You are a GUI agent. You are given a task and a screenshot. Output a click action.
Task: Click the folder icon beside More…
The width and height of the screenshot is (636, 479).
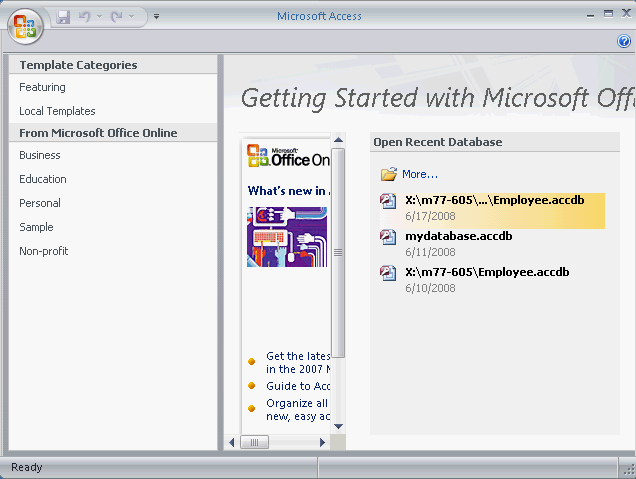pyautogui.click(x=389, y=174)
